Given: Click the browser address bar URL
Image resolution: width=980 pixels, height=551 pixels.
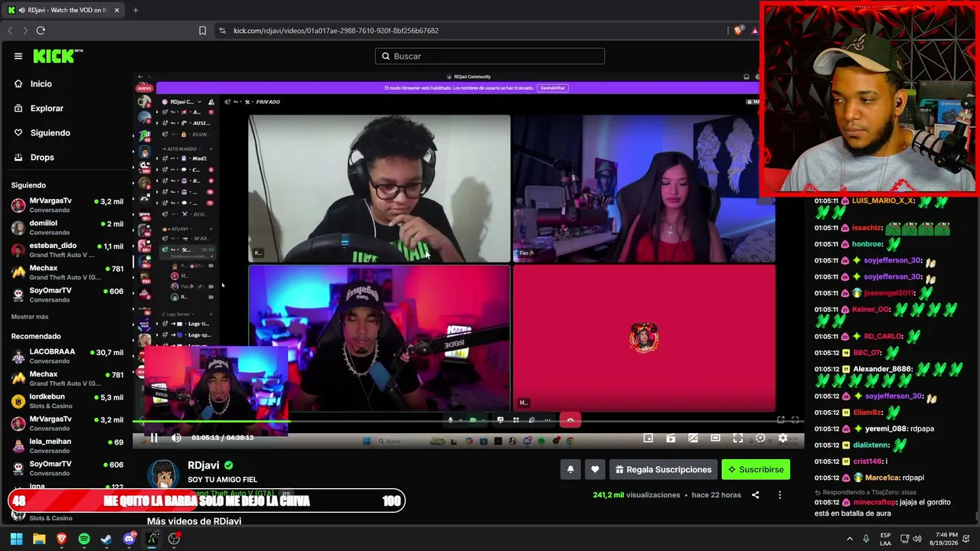Looking at the screenshot, I should point(336,31).
